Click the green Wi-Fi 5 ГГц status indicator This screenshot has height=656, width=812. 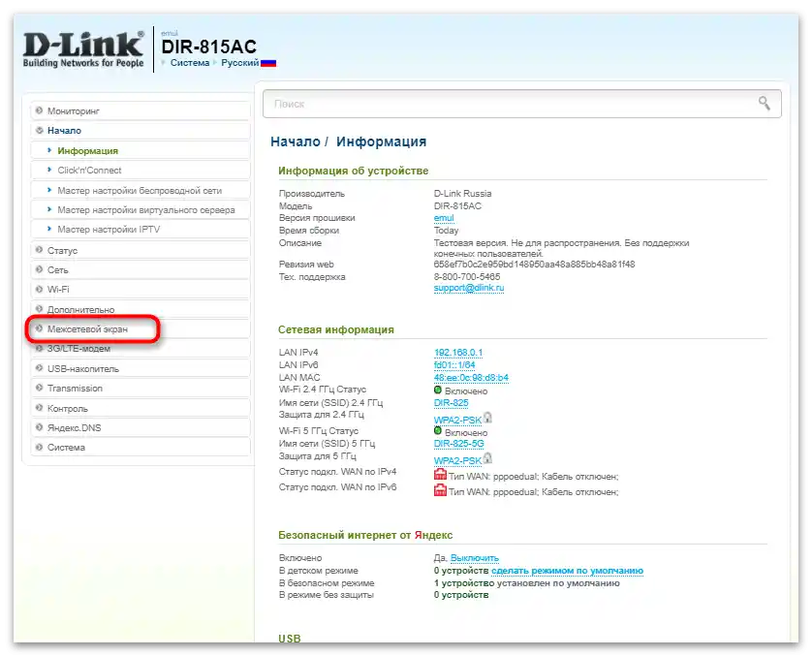point(438,431)
